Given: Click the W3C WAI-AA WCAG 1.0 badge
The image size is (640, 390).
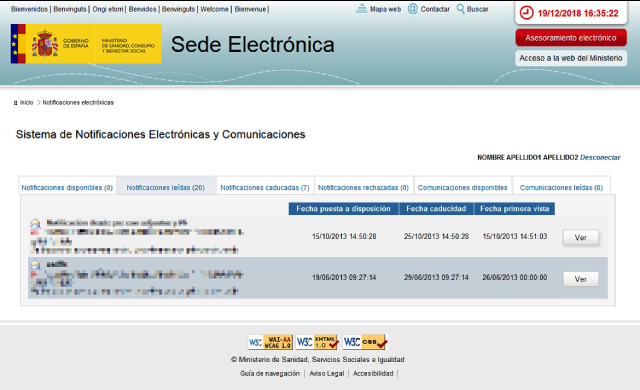Looking at the screenshot, I should click(x=270, y=342).
